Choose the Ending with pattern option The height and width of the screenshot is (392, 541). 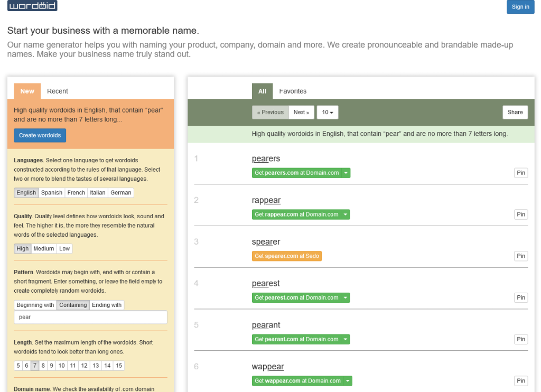pyautogui.click(x=107, y=305)
